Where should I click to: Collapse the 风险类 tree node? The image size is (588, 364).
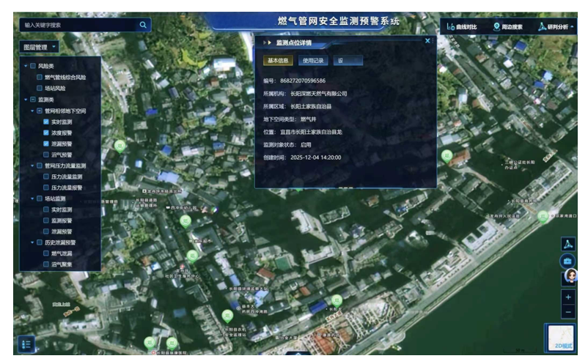[26, 66]
